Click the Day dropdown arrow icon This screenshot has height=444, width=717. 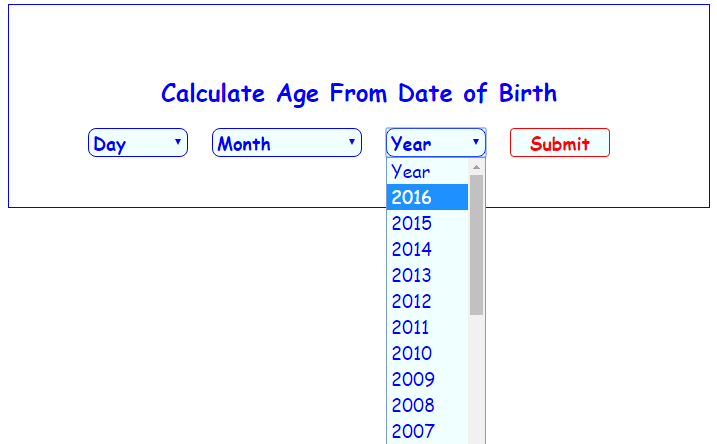178,142
